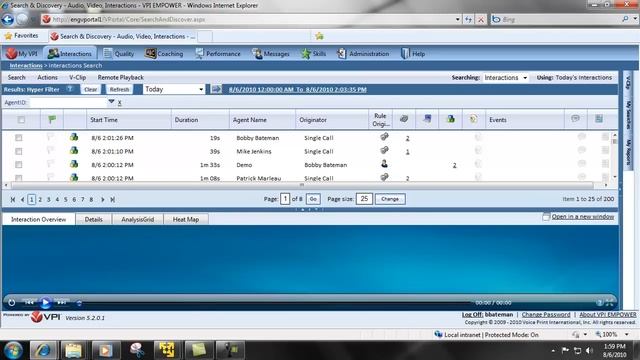Switch to the Quality tab
The width and height of the screenshot is (640, 360).
(x=119, y=53)
